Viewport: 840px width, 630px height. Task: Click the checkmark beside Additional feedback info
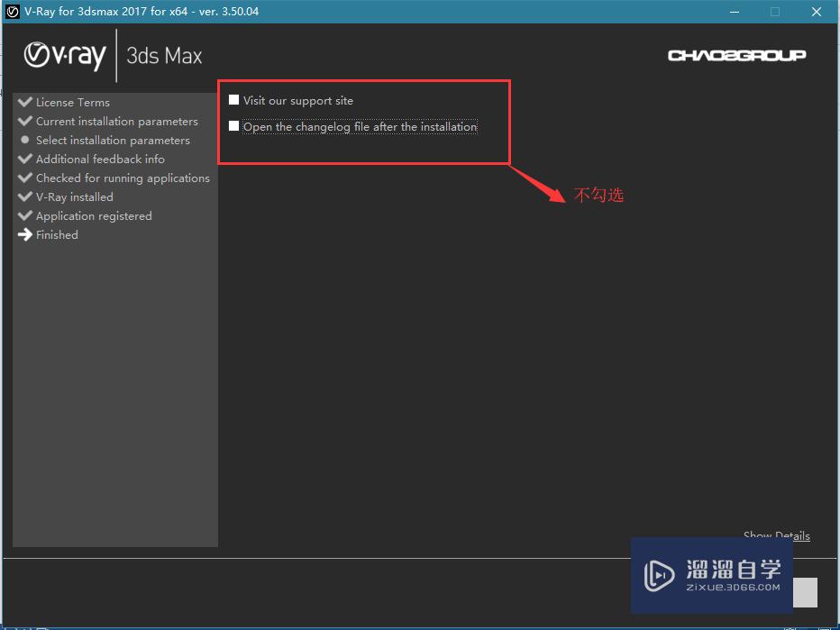coord(24,159)
